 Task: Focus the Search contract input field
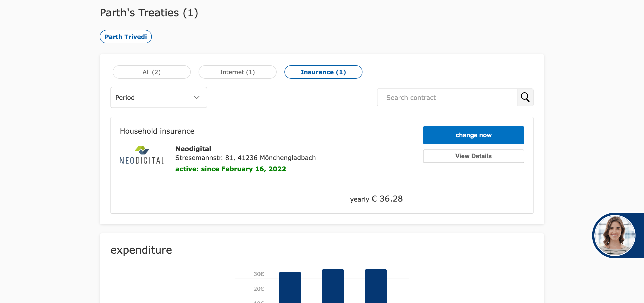[447, 97]
